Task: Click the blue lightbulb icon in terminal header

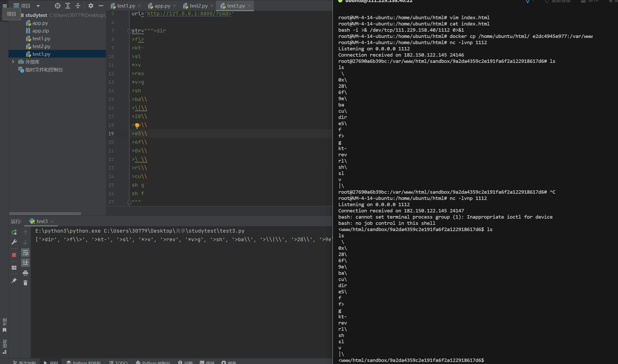Action: click(x=528, y=1)
